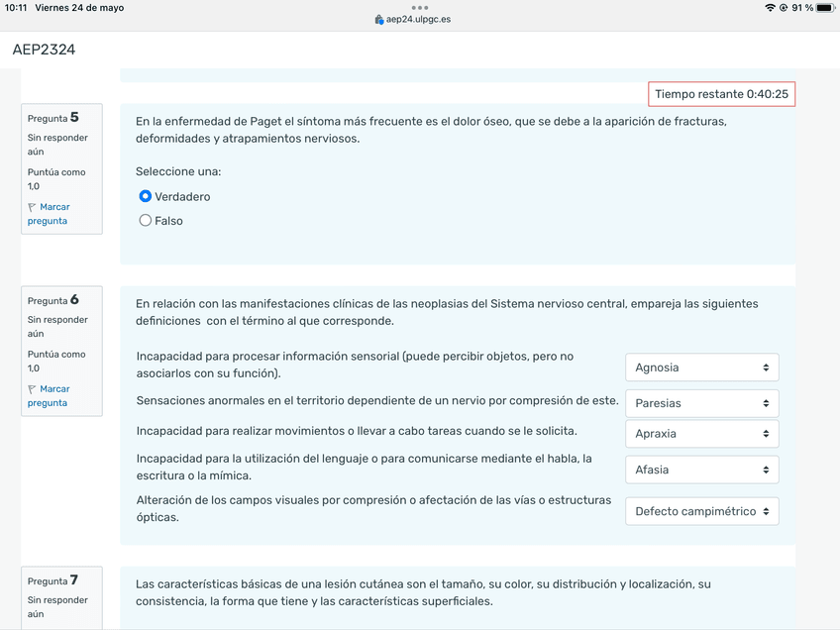Screen dimensions: 840x630
Task: Tap the lock icon beside the URL
Action: (x=379, y=20)
